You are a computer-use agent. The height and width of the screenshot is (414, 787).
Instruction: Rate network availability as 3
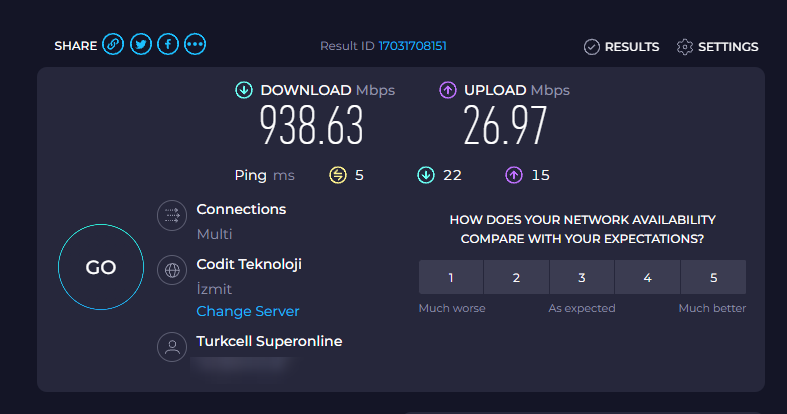tap(582, 277)
